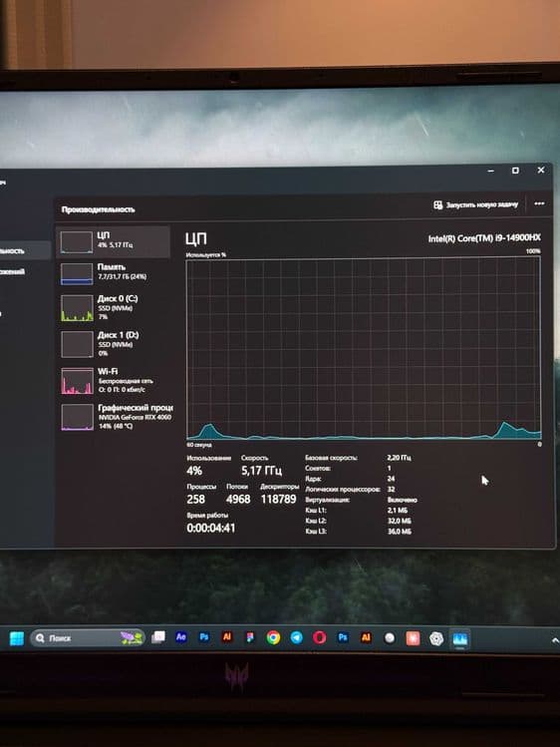Click the Поиск taskbar search box
The height and width of the screenshot is (747, 560).
coord(87,638)
